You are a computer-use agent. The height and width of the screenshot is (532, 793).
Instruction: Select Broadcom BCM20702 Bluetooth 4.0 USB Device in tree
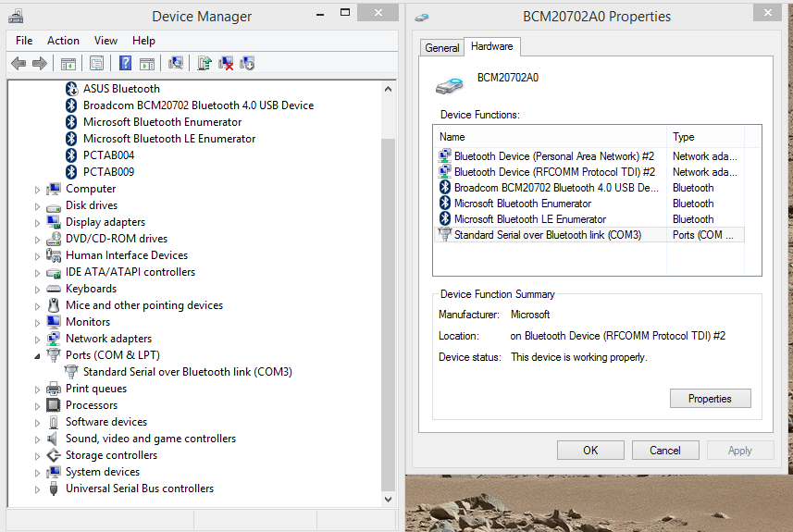coord(198,105)
